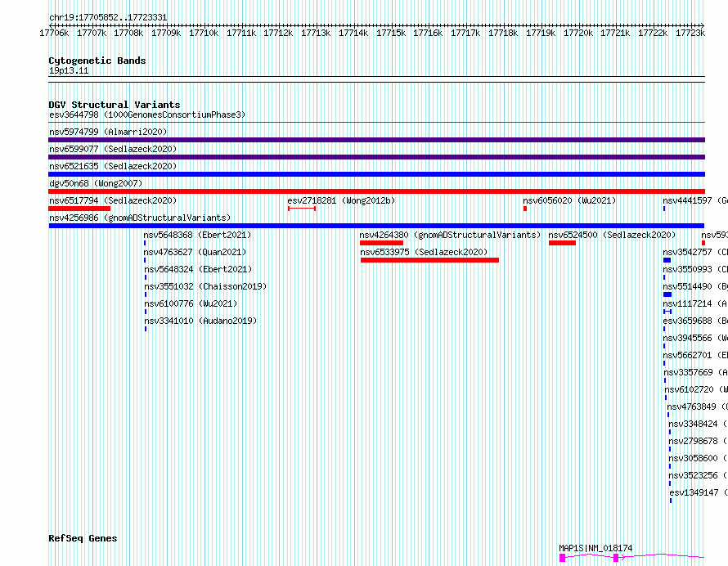Select the DGV Structural Variants track title

point(115,105)
